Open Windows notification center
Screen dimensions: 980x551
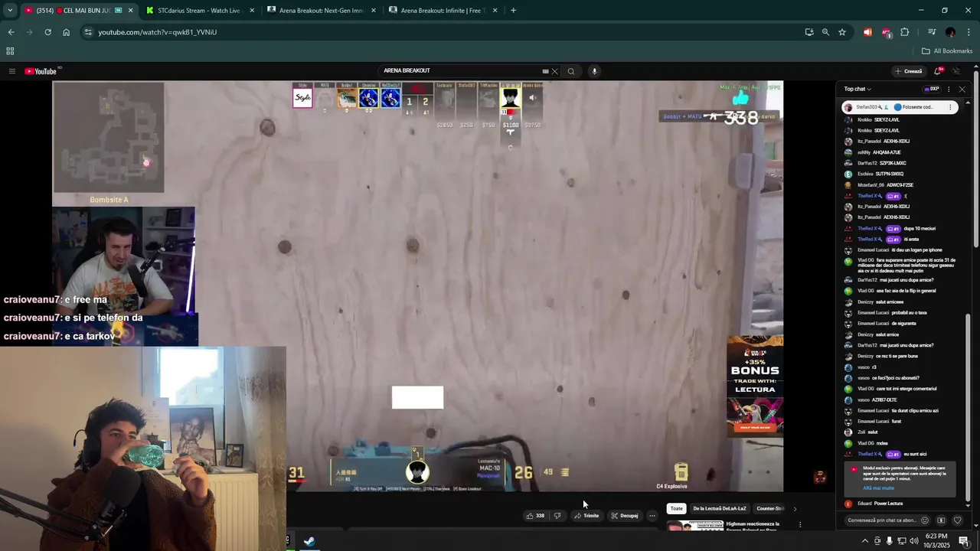964,541
